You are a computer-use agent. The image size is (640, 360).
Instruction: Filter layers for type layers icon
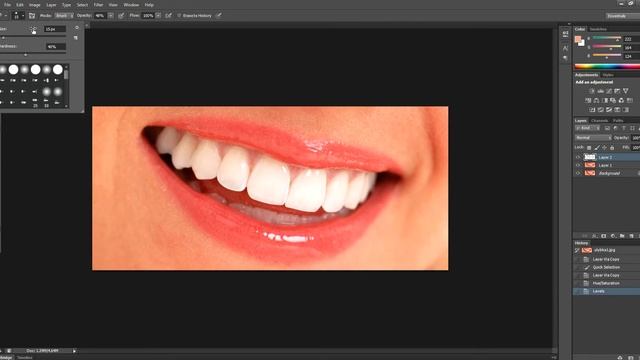point(624,128)
